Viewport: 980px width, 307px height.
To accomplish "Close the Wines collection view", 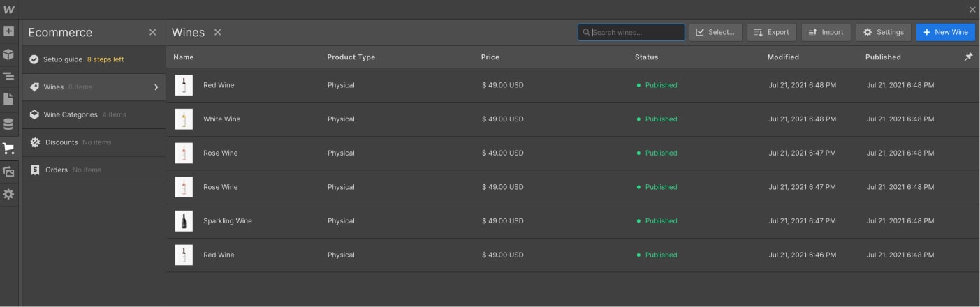I will (x=217, y=32).
